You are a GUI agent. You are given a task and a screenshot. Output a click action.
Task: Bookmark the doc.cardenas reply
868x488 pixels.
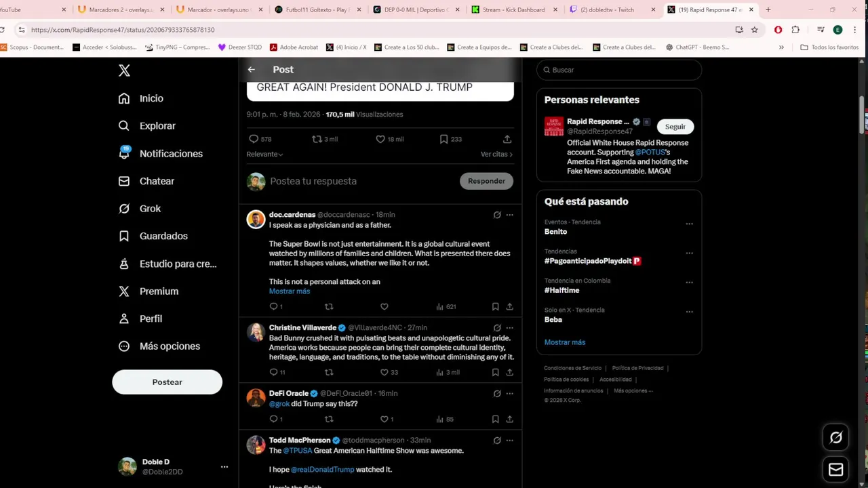click(x=495, y=307)
